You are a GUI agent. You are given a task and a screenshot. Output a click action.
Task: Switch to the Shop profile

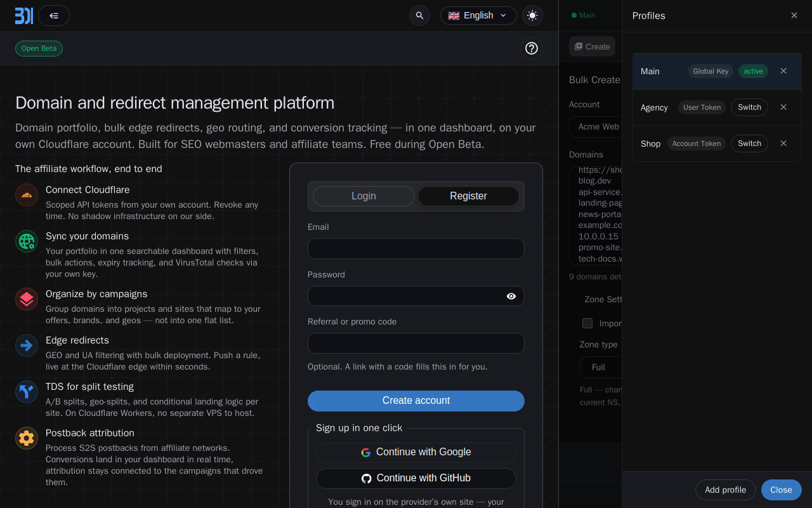pos(749,144)
